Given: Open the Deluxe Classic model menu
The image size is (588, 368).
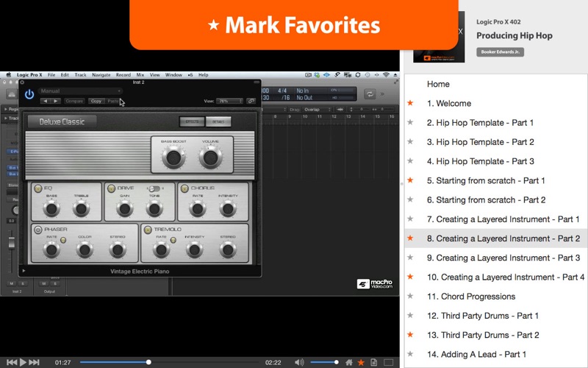Looking at the screenshot, I should click(x=62, y=121).
